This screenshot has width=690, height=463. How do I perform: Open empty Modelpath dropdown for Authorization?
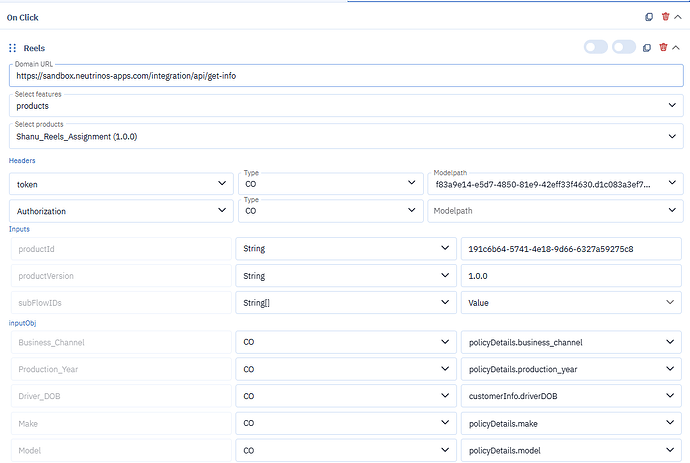555,211
